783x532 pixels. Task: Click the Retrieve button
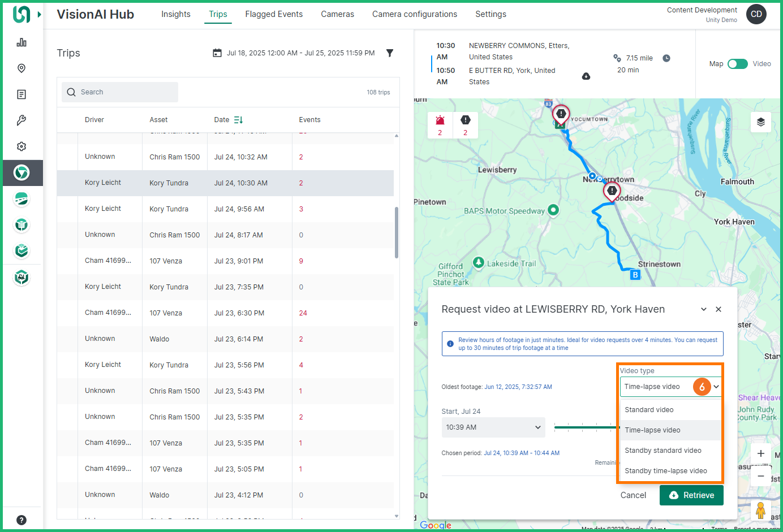click(x=691, y=495)
